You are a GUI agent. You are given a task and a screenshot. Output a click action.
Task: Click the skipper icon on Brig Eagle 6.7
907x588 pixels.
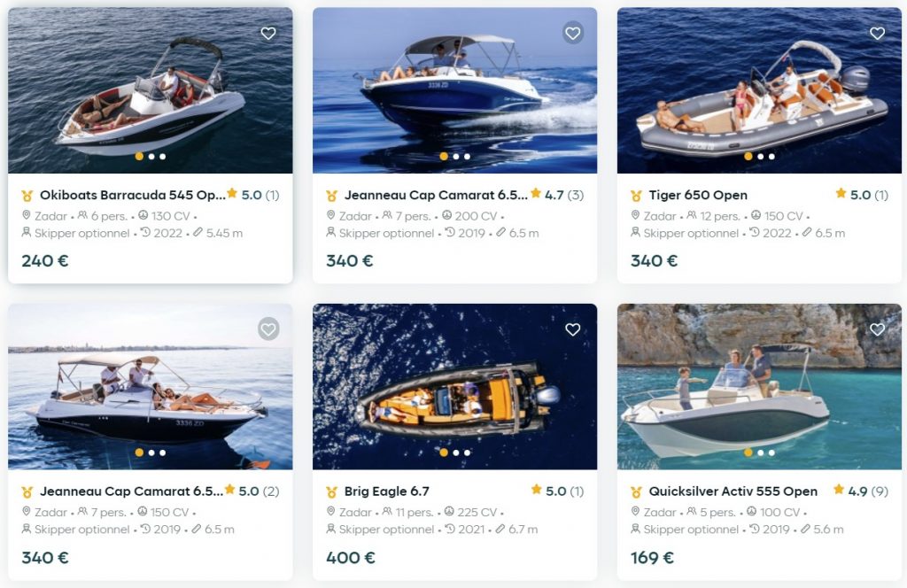tap(329, 530)
